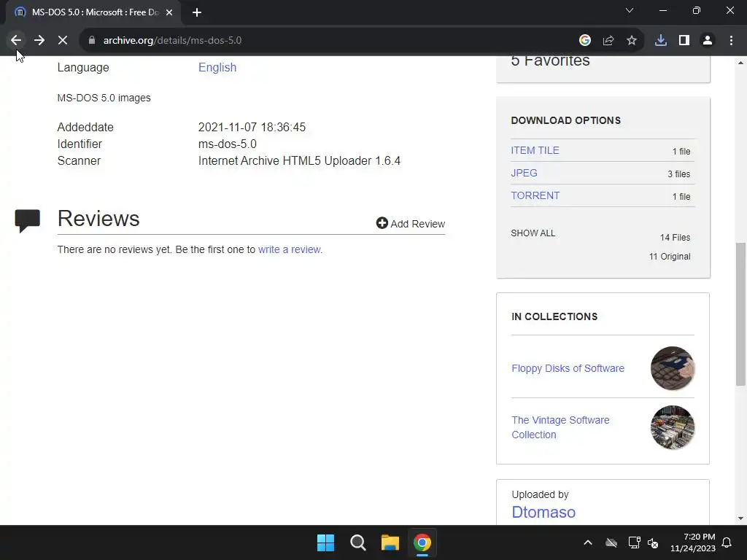Screen dimensions: 747x560
Task: Open the taskbar clock and date
Action: point(693,542)
